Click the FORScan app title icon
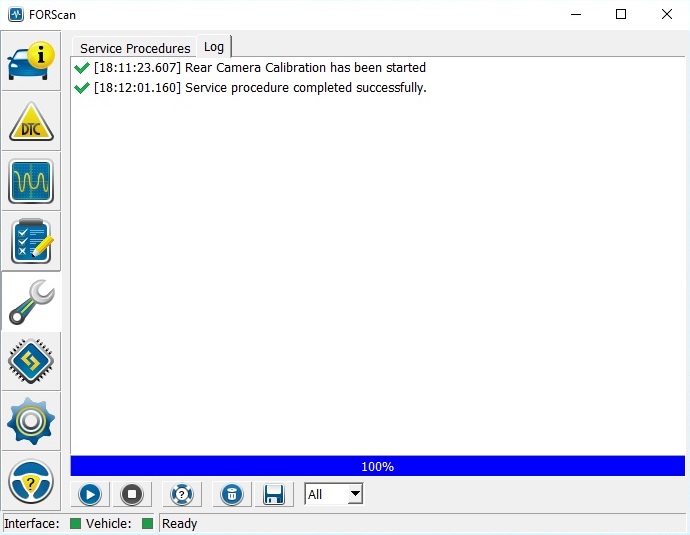 16,15
